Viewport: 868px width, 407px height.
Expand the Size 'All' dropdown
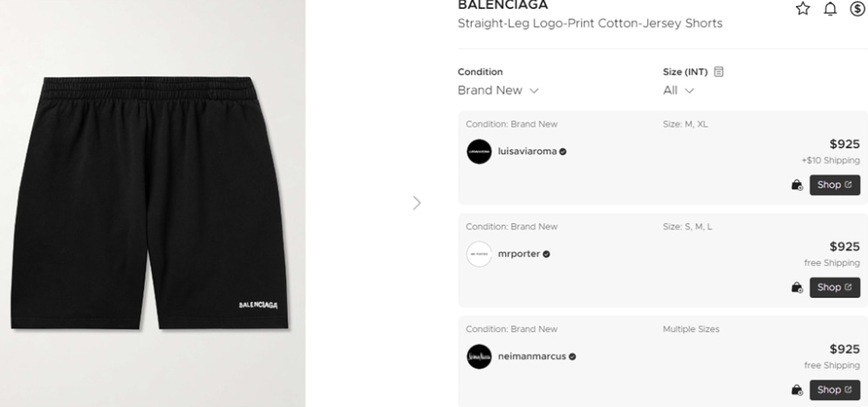point(679,91)
